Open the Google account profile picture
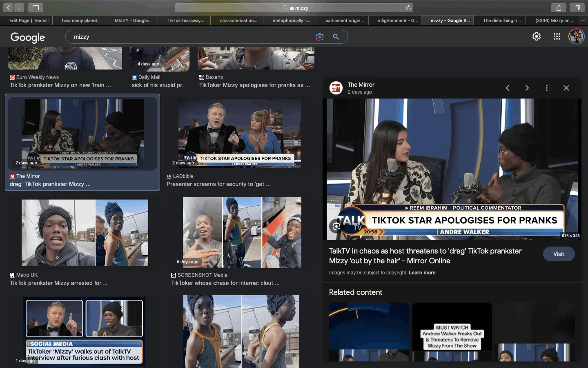The image size is (588, 368). pos(576,36)
